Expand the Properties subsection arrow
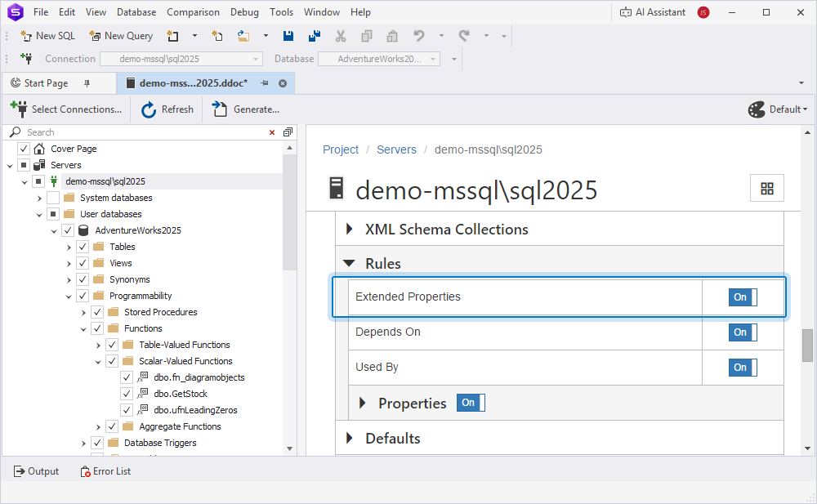This screenshot has width=817, height=504. (x=363, y=403)
